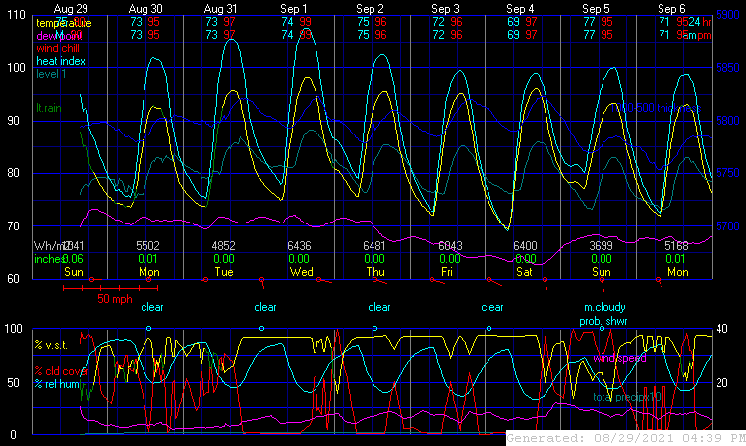
Task: Select the Sat day label
Action: (x=524, y=271)
